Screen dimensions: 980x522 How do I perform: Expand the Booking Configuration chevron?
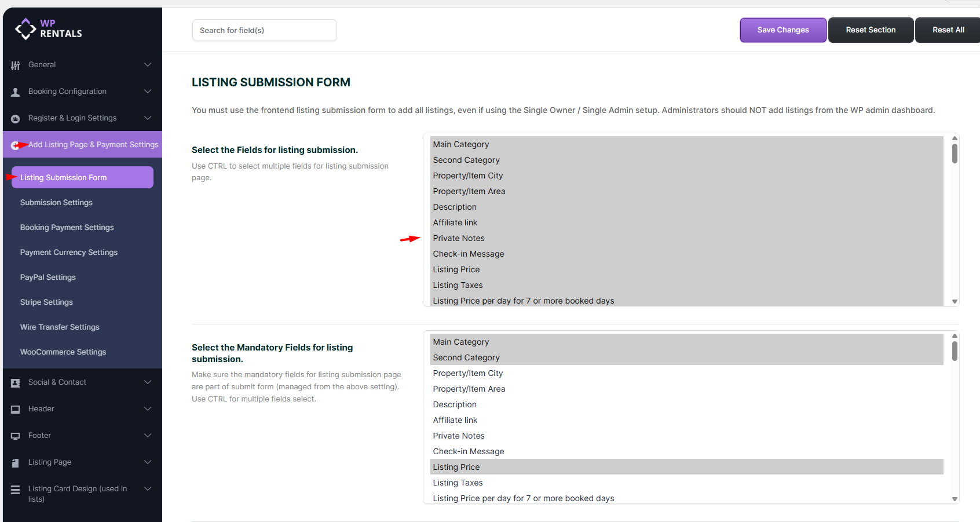[x=148, y=92]
